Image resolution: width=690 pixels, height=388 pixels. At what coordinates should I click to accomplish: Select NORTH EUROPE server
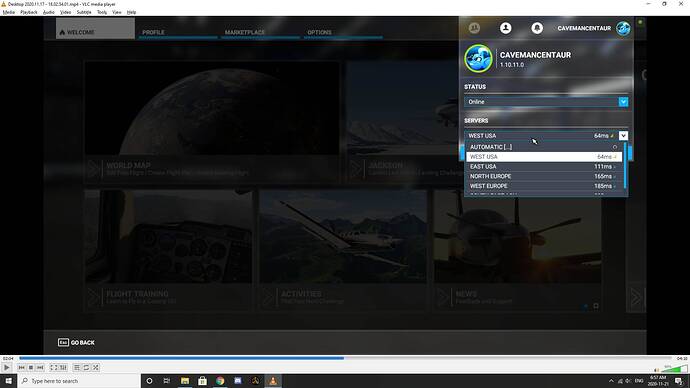[544, 176]
